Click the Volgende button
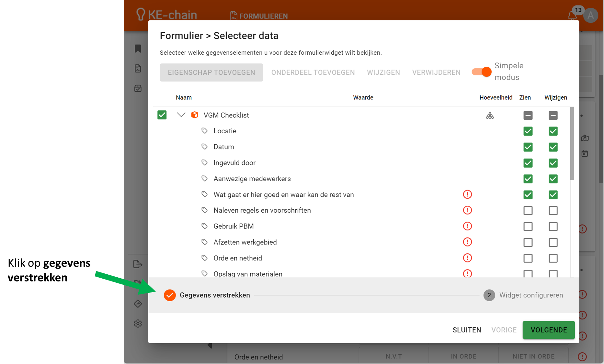604x364 pixels. tap(549, 330)
